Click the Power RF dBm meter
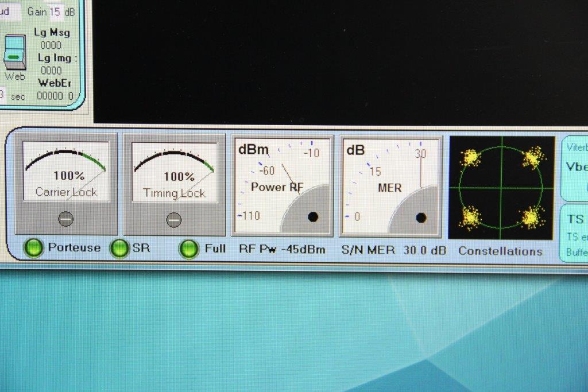 [x=282, y=186]
